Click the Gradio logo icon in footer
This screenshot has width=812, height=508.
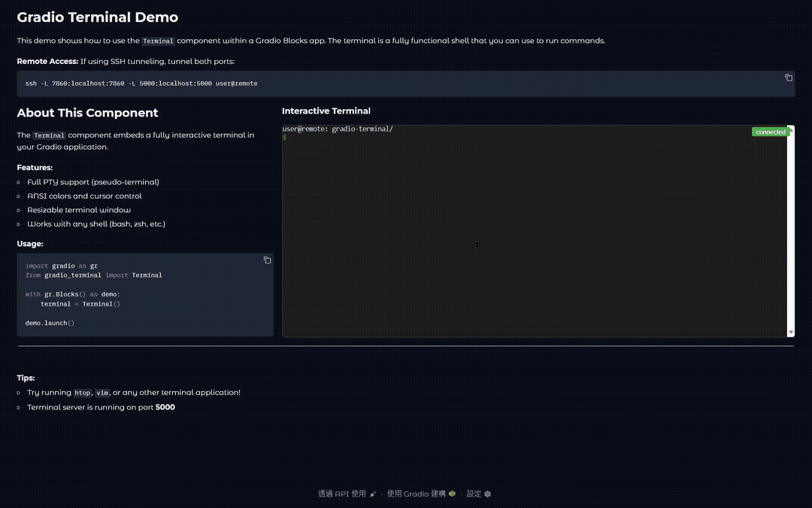452,494
